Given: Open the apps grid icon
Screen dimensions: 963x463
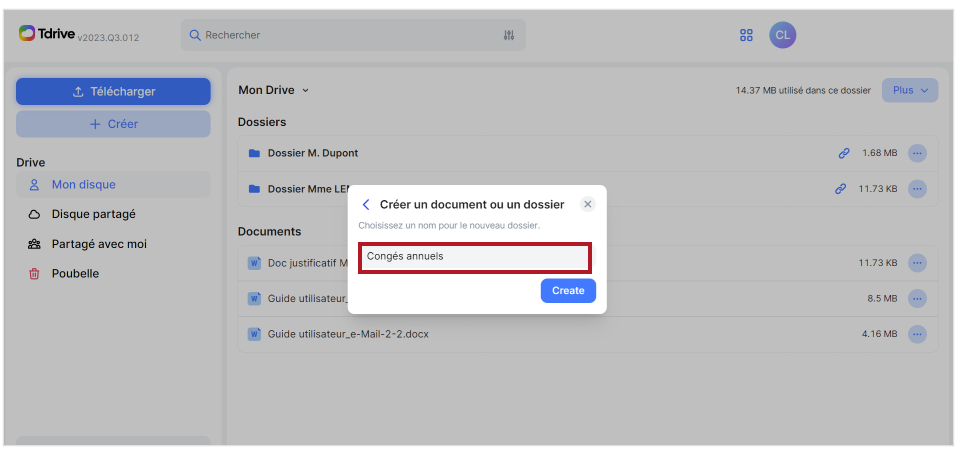Looking at the screenshot, I should 746,35.
